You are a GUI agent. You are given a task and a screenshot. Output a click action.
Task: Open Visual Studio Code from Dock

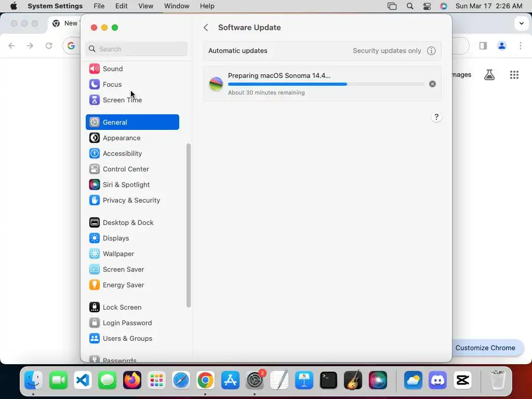pos(83,380)
